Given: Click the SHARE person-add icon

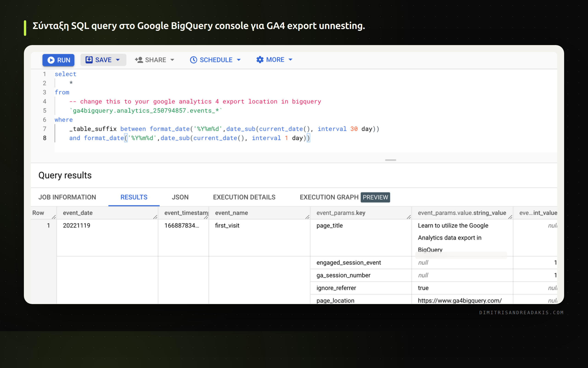Looking at the screenshot, I should (x=139, y=60).
